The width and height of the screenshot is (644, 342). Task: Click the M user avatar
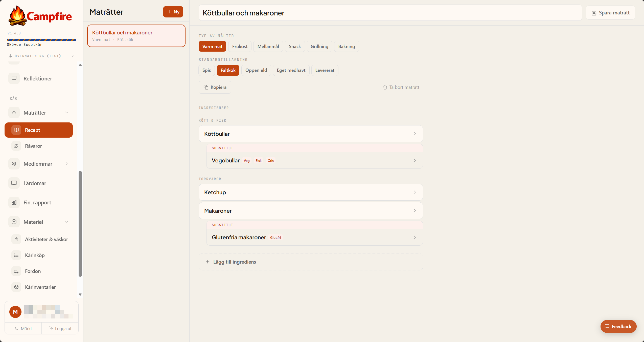click(15, 312)
